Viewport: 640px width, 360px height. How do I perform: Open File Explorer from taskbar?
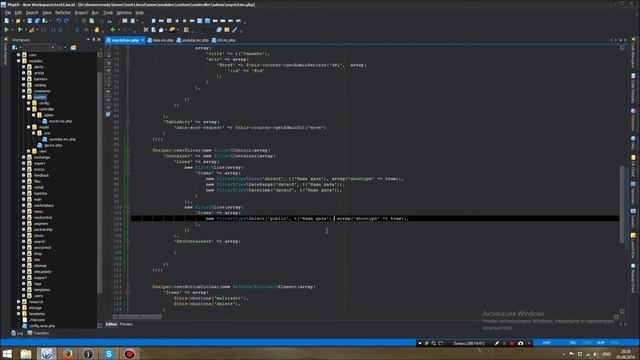[26, 353]
